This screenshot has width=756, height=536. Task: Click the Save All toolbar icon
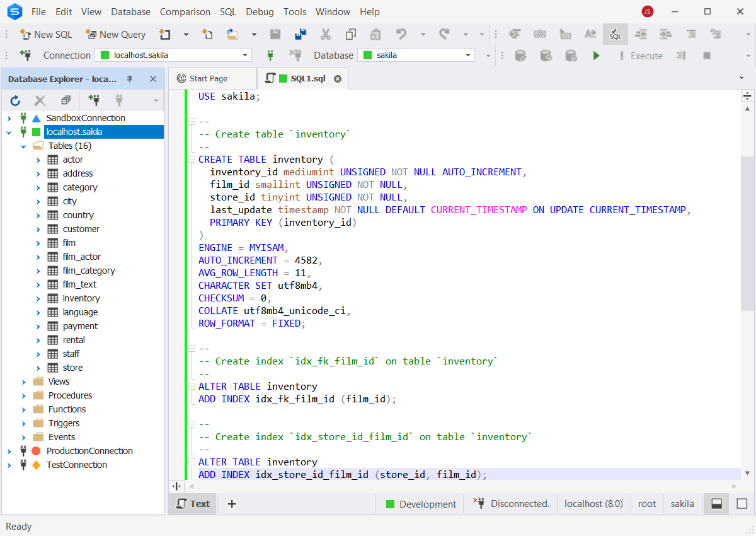point(301,35)
